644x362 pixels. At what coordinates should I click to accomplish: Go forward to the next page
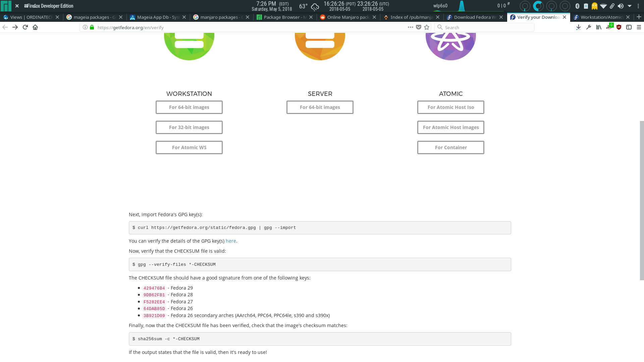(x=15, y=27)
